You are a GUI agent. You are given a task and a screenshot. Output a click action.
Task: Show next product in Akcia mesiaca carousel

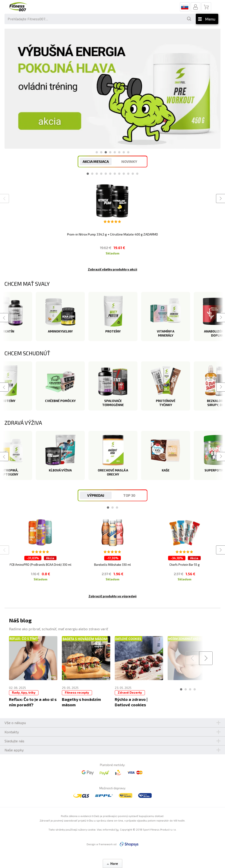click(x=220, y=199)
